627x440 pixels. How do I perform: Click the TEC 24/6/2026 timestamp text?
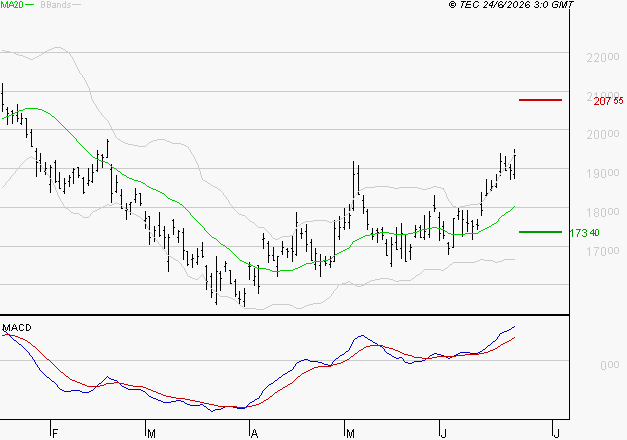coord(511,4)
